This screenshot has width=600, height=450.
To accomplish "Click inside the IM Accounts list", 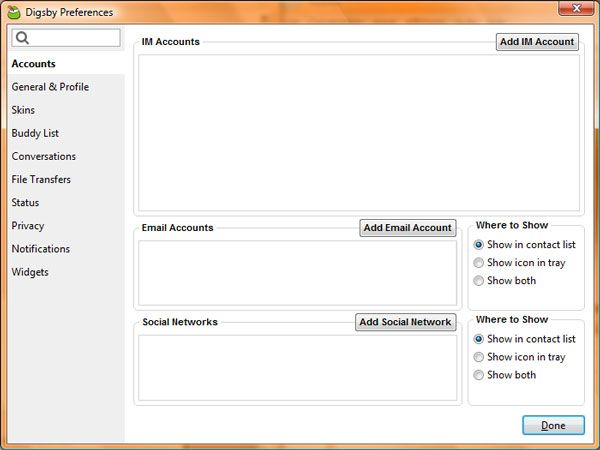I will pos(359,133).
